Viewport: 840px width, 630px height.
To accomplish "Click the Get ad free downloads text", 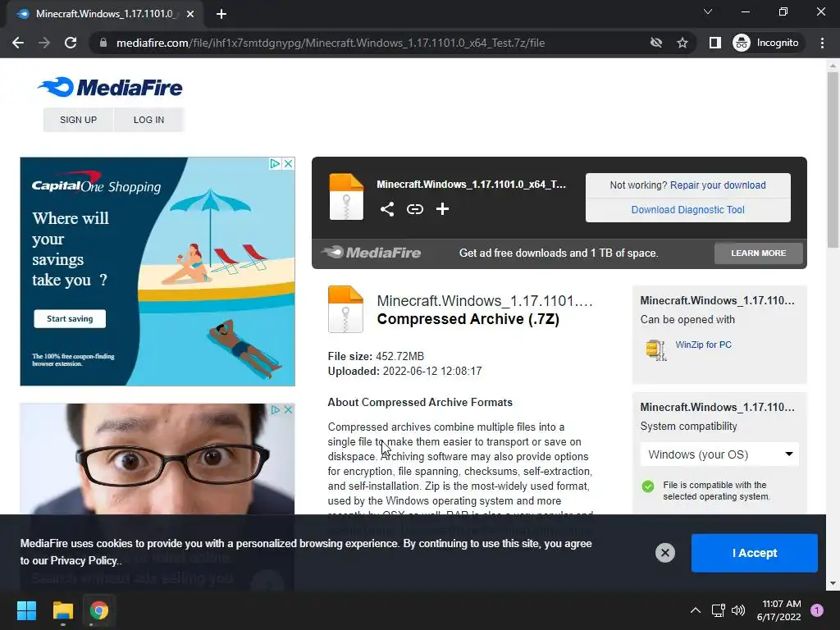I will 558,253.
